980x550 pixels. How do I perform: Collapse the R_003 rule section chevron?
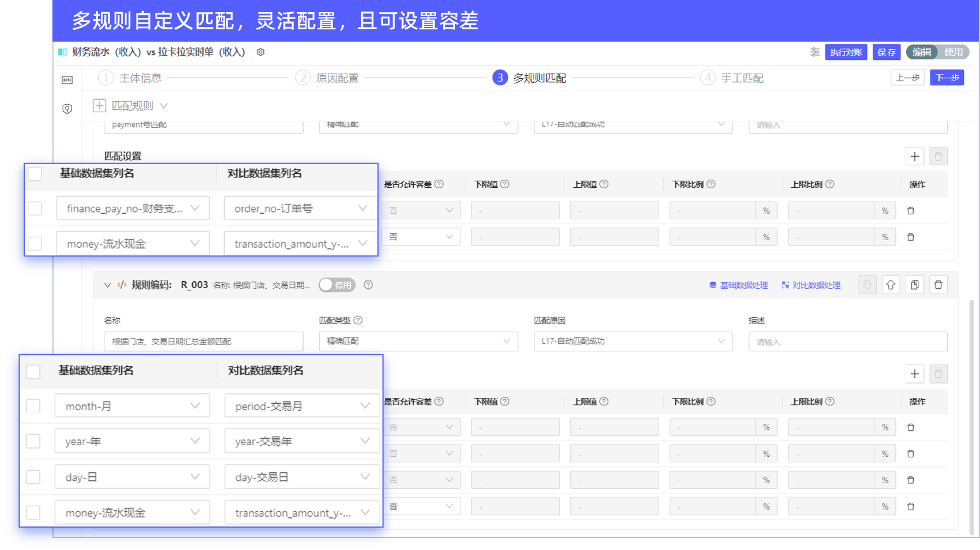107,285
